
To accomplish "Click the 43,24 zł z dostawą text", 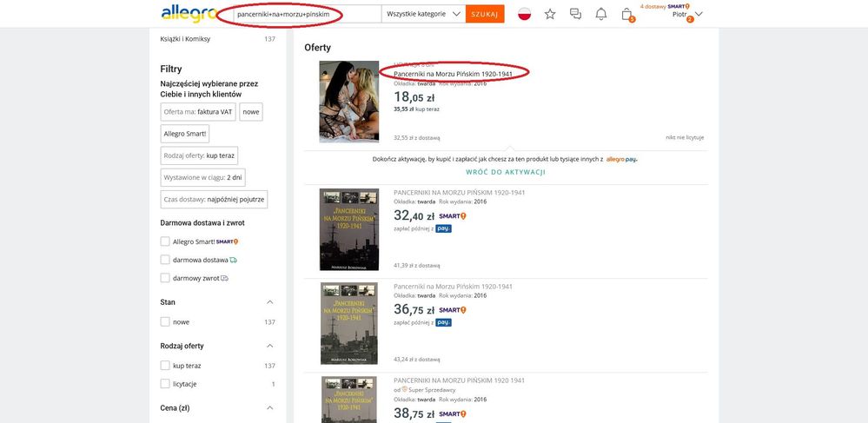I will click(x=417, y=360).
